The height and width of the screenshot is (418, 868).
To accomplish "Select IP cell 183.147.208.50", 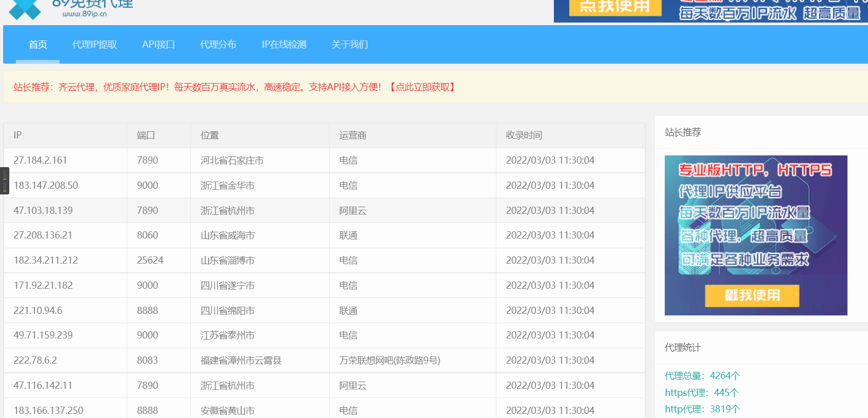I will click(46, 186).
